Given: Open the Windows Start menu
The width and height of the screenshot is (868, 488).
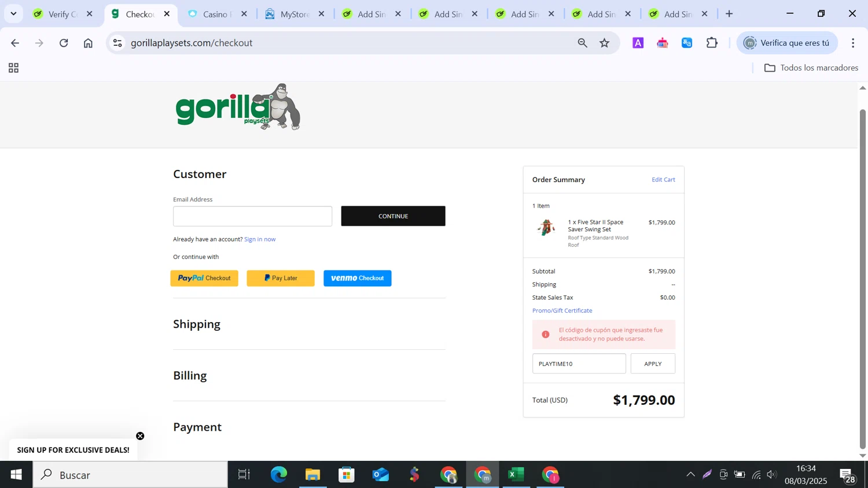Looking at the screenshot, I should click(x=16, y=475).
